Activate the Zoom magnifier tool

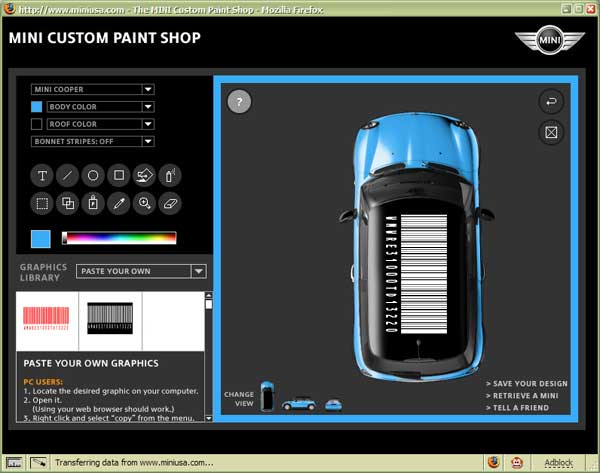click(145, 203)
